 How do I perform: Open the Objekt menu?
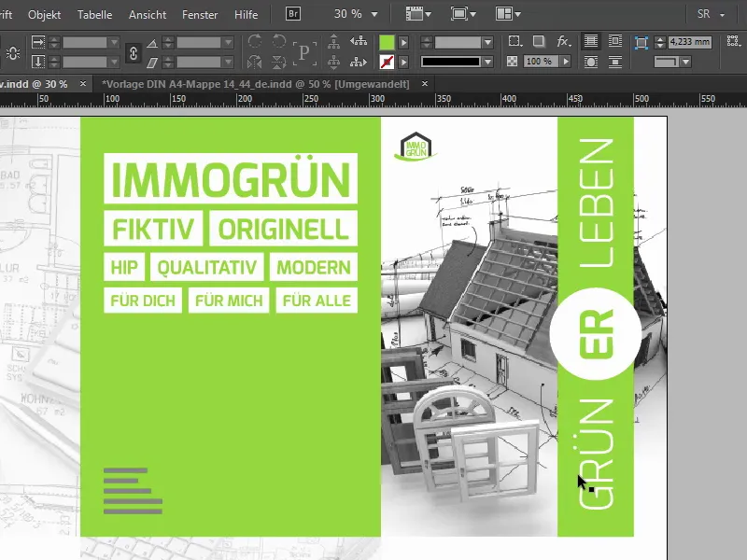[x=44, y=15]
